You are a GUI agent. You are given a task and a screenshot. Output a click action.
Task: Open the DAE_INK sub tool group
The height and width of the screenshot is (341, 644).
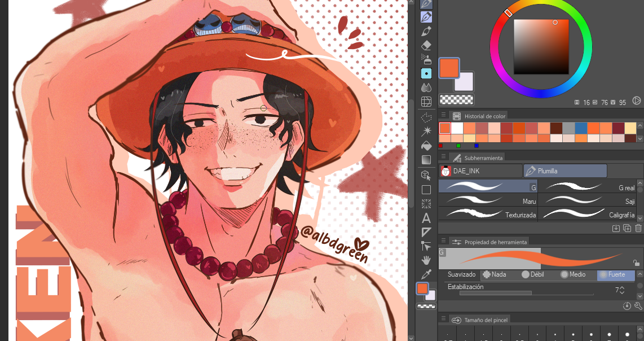point(480,171)
